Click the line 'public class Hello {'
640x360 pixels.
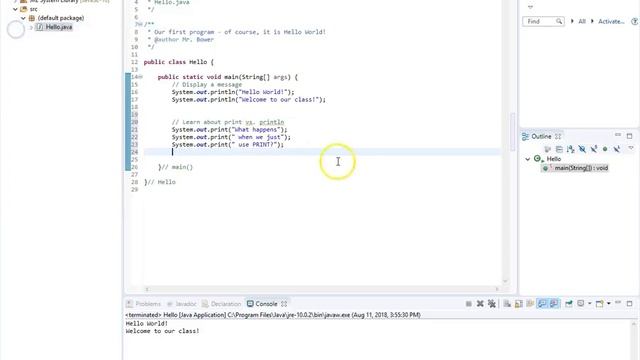click(x=178, y=62)
